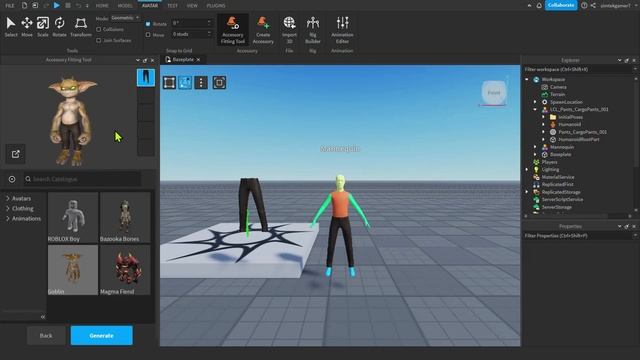
Task: Click the Front view selector cube
Action: coord(493,93)
